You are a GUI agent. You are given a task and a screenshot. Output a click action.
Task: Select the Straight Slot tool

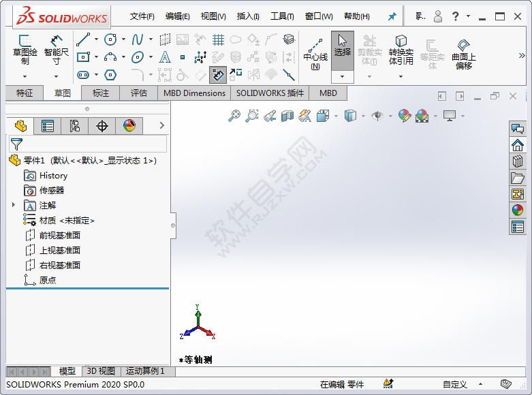point(83,75)
